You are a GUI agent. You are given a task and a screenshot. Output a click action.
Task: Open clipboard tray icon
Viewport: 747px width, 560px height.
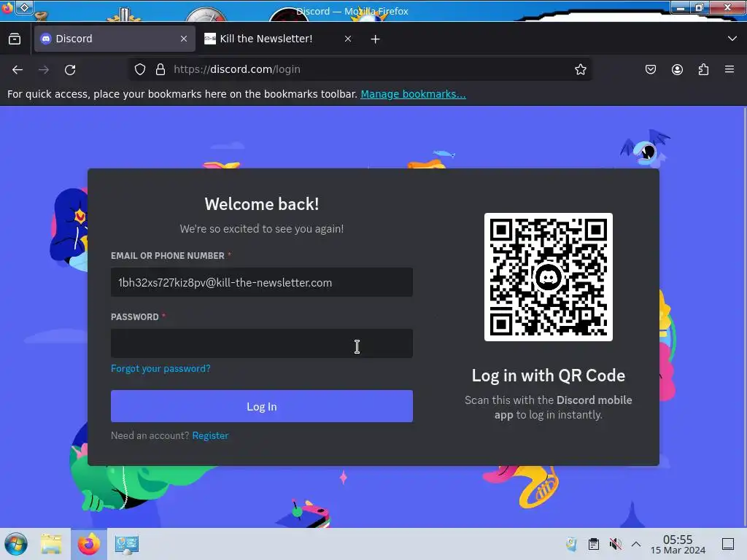coord(594,544)
